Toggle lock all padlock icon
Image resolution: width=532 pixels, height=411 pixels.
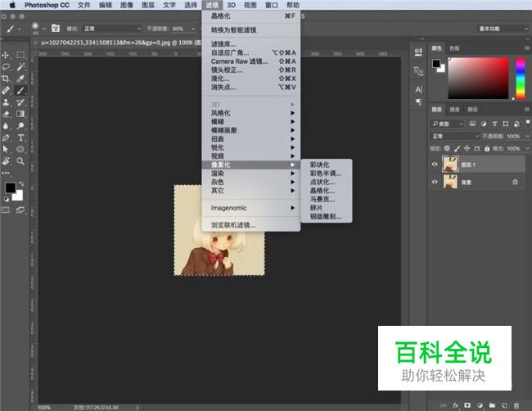click(487, 148)
